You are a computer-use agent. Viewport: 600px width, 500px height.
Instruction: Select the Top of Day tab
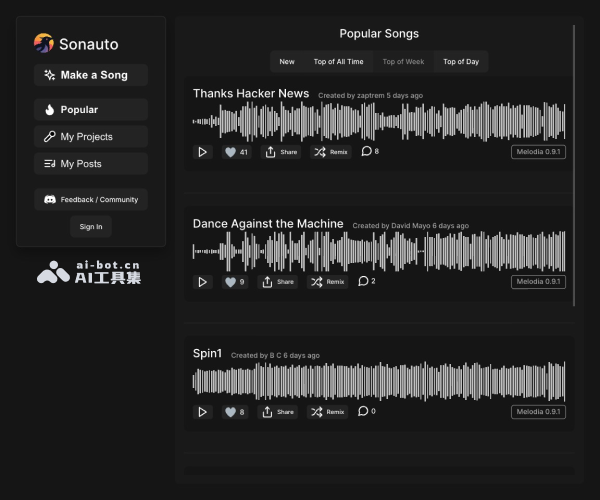pos(461,62)
